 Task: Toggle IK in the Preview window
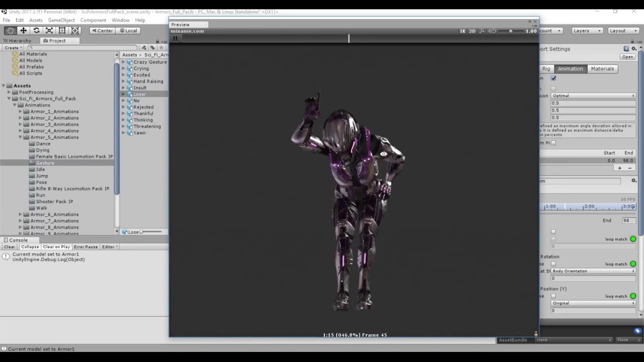click(x=462, y=31)
